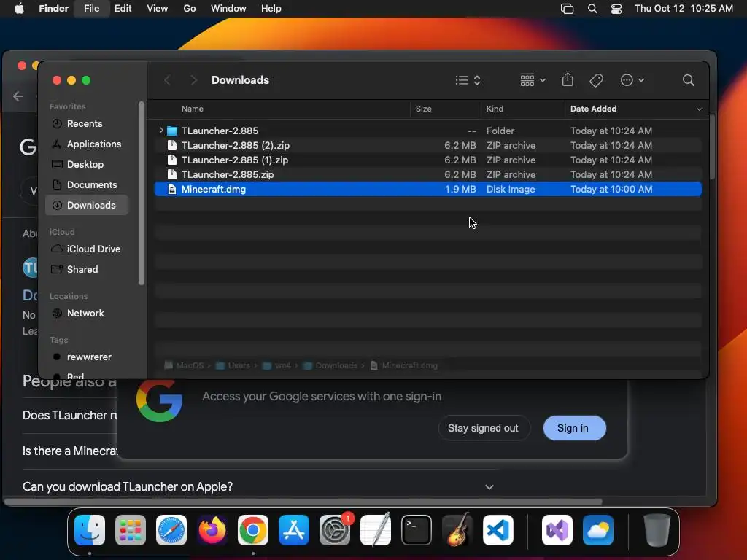Open Spotlight search in menu bar
This screenshot has height=560, width=747.
tap(592, 9)
